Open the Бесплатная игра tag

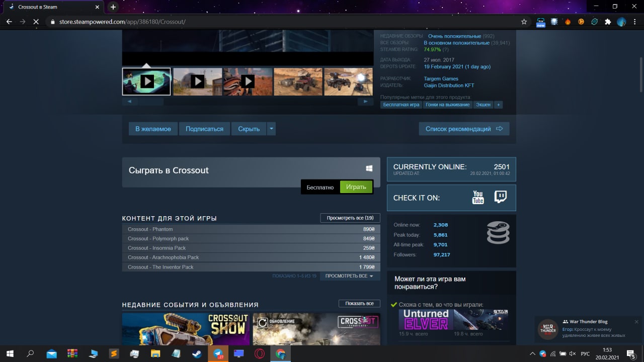click(401, 105)
